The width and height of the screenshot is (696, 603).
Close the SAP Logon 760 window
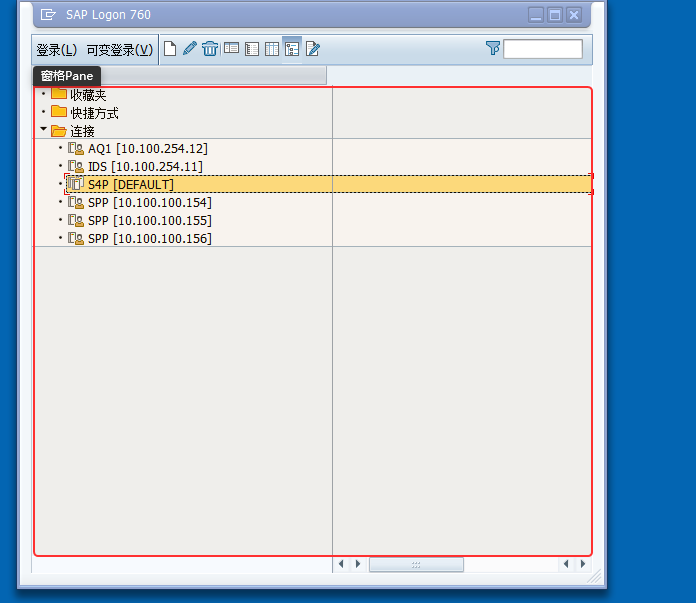pyautogui.click(x=574, y=15)
